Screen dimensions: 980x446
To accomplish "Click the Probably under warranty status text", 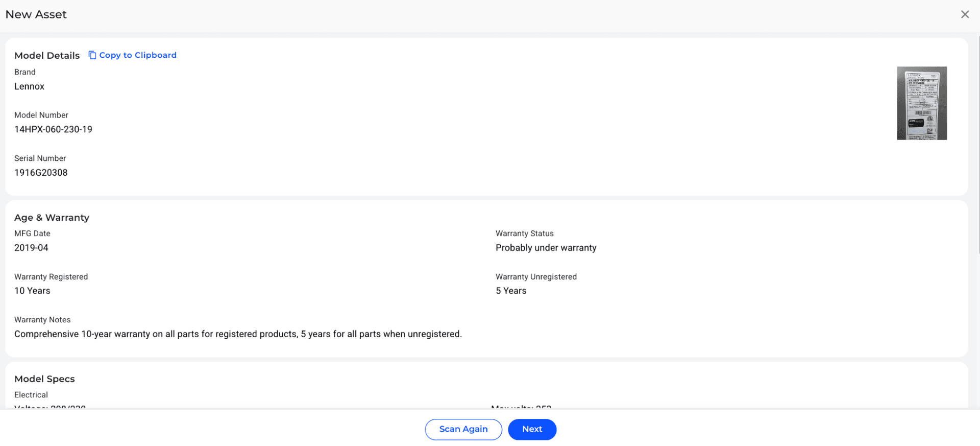I will pos(546,248).
